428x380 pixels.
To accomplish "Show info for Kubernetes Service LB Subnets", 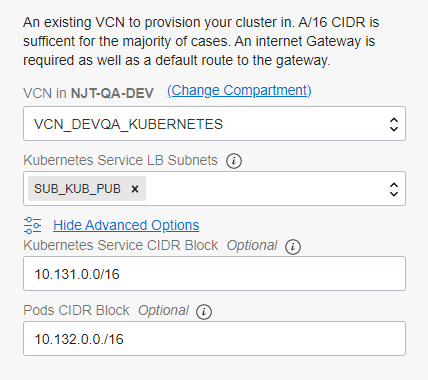I will (234, 161).
